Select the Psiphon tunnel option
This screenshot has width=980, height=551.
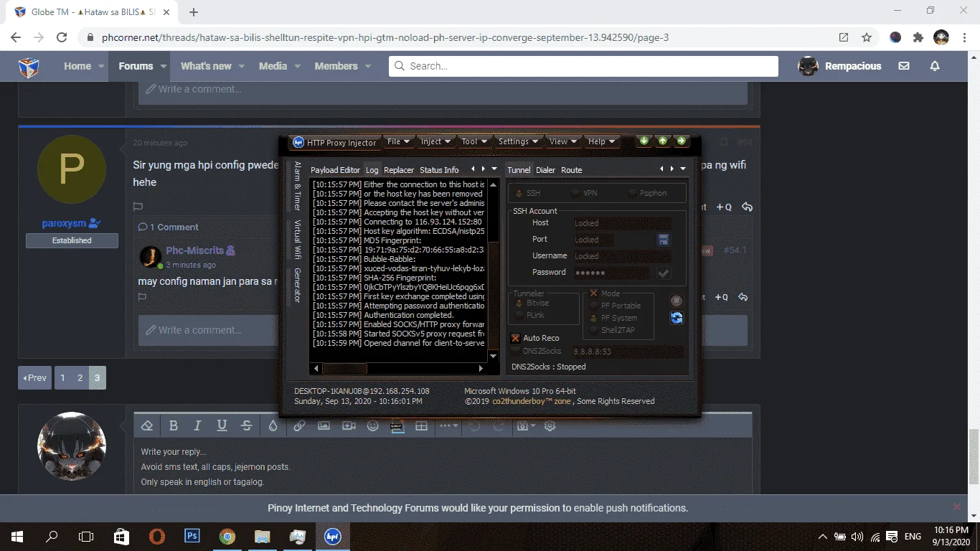click(633, 193)
